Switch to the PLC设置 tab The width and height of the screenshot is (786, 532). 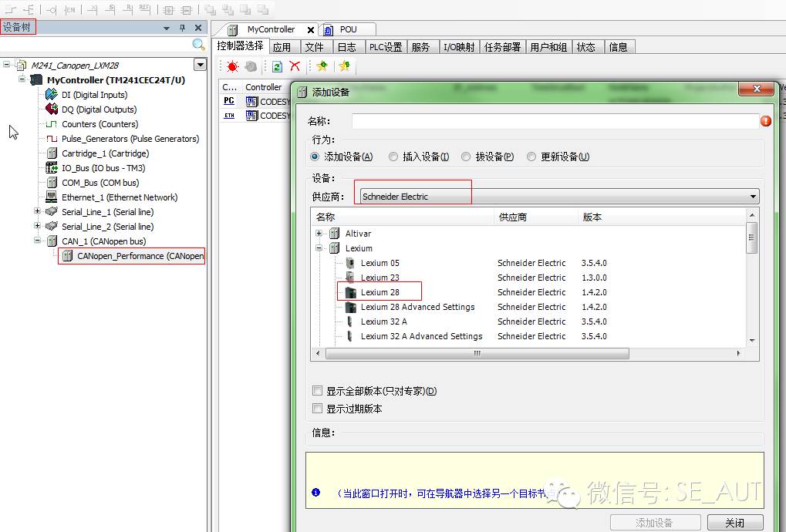click(386, 47)
